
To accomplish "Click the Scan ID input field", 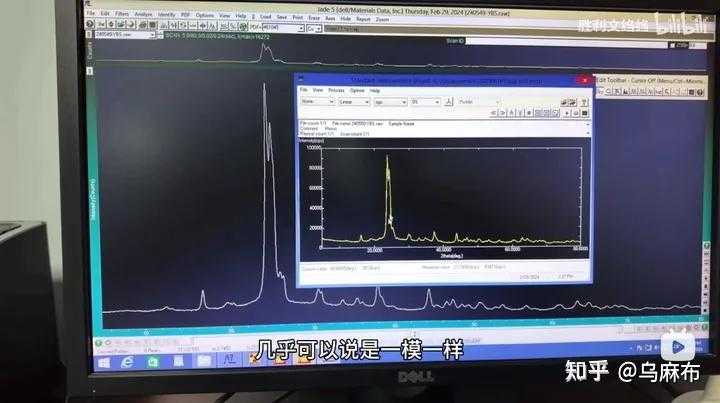I will coord(567,43).
